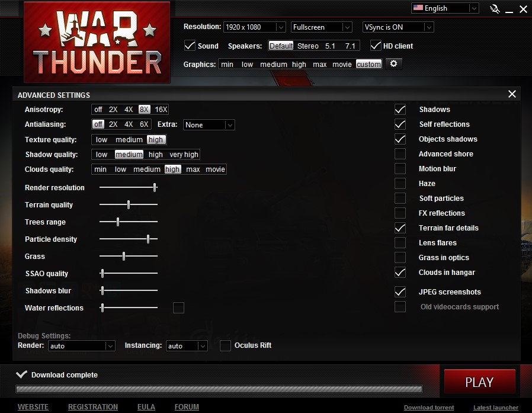The image size is (532, 413).
Task: Disable Self reflections checkbox
Action: (x=400, y=124)
